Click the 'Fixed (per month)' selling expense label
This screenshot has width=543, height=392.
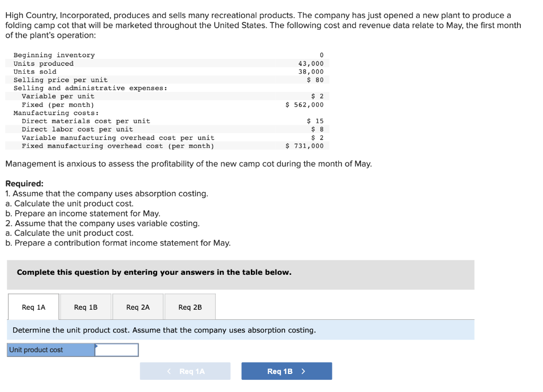tap(58, 104)
